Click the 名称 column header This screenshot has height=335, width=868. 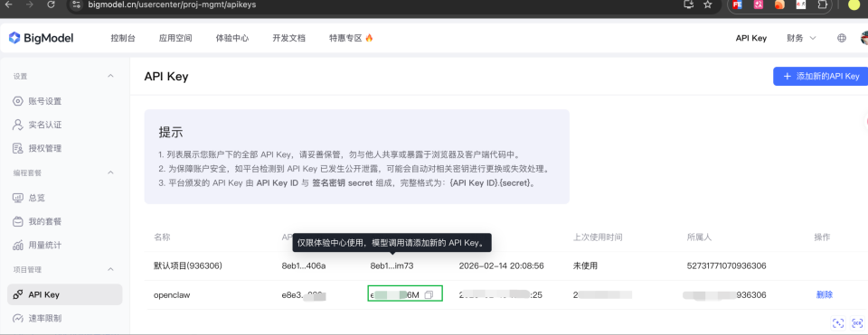[162, 237]
